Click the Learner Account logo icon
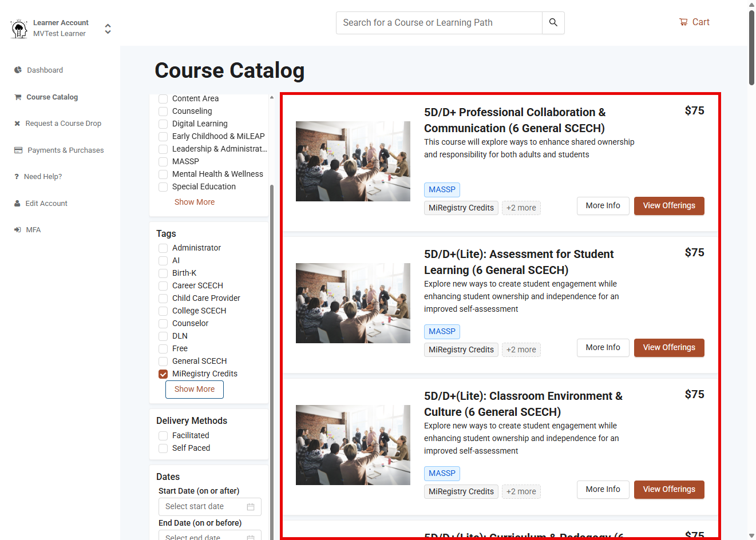Viewport: 756px width, 540px height. (19, 29)
